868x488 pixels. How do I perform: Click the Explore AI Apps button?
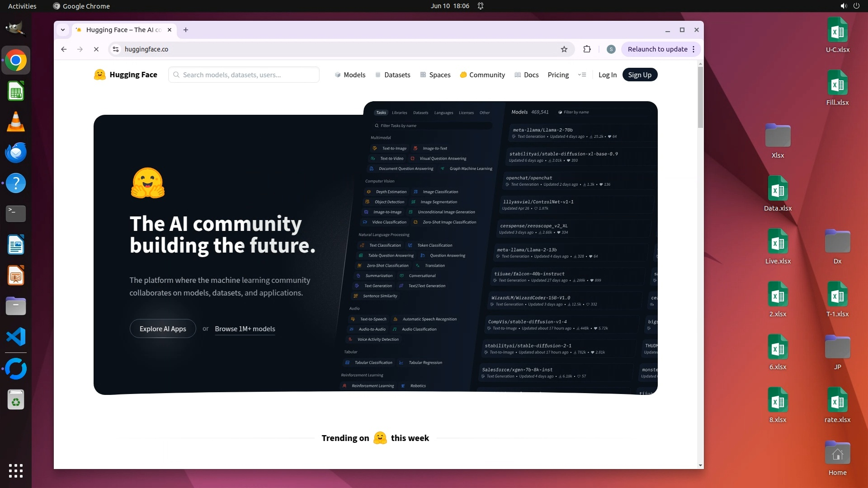[163, 328]
